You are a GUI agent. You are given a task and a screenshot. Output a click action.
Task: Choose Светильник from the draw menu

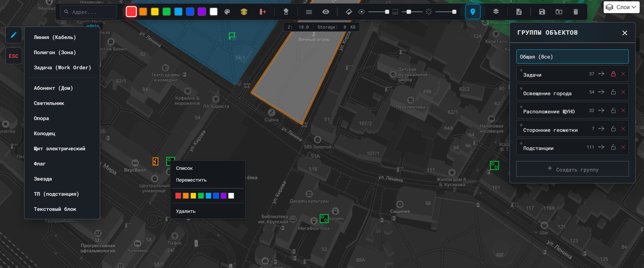pos(49,103)
